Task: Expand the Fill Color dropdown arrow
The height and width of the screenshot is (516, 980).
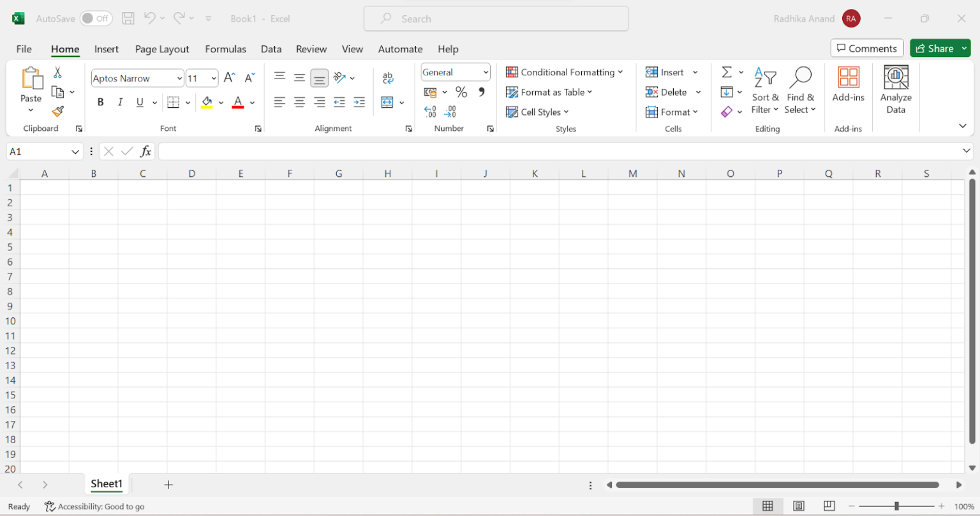Action: pyautogui.click(x=221, y=102)
